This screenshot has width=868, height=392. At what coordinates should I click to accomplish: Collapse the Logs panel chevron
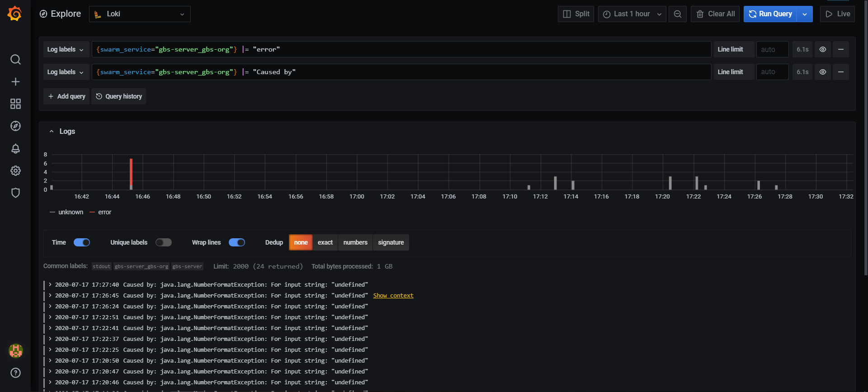click(52, 132)
